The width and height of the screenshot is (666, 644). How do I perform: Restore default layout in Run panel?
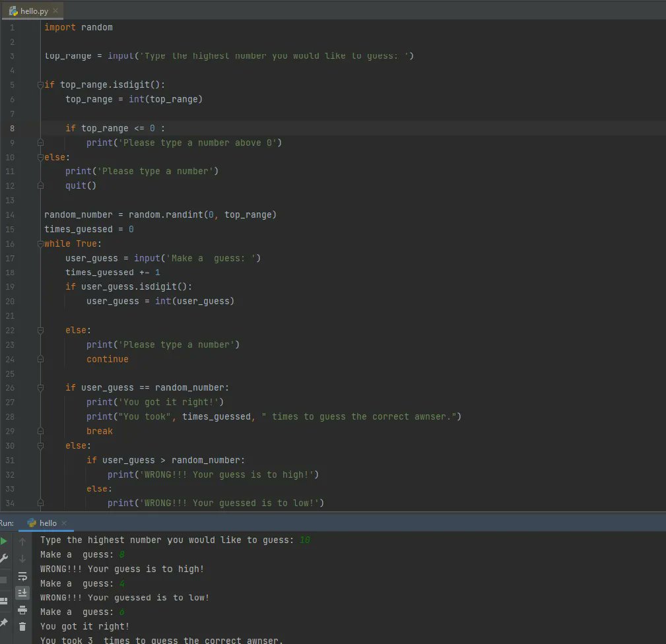point(5,600)
